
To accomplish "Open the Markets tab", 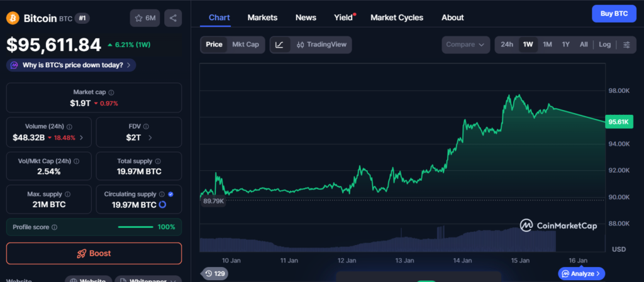I will 262,18.
